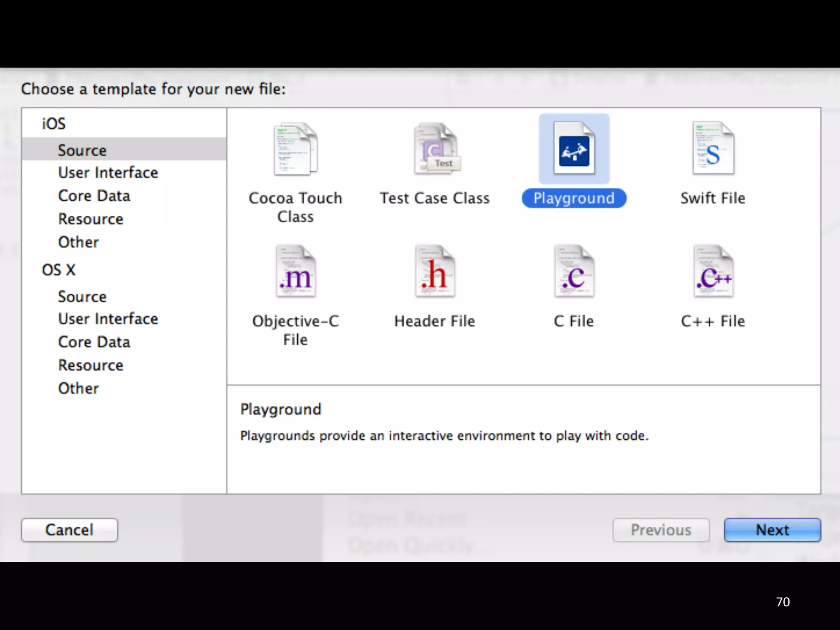Click the Playground label text

(x=574, y=199)
